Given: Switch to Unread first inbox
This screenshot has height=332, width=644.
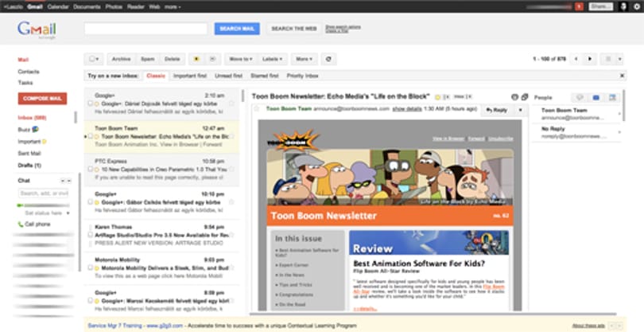Looking at the screenshot, I should click(x=228, y=76).
